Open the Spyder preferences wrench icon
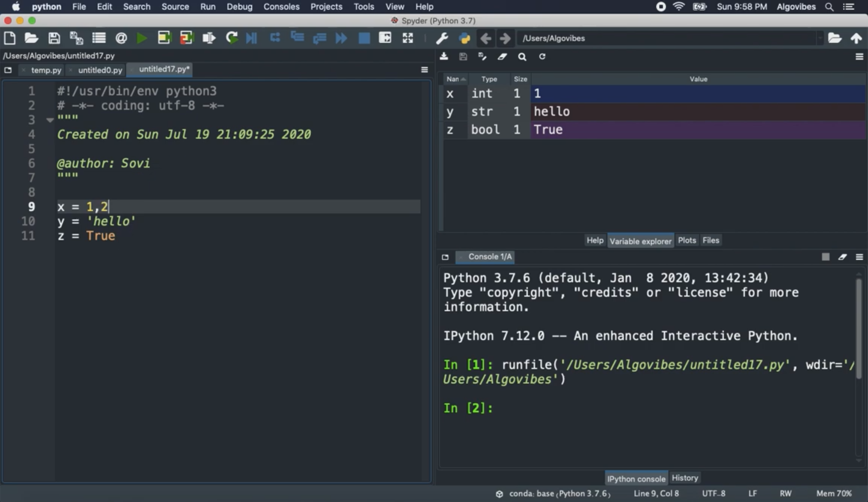Image resolution: width=868 pixels, height=502 pixels. pos(442,38)
